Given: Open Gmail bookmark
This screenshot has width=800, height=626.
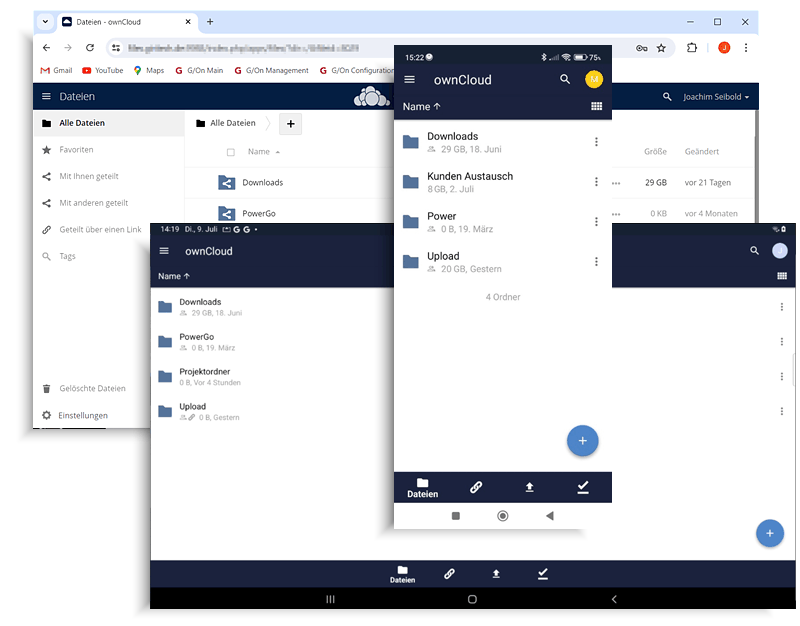Looking at the screenshot, I should click(x=56, y=70).
